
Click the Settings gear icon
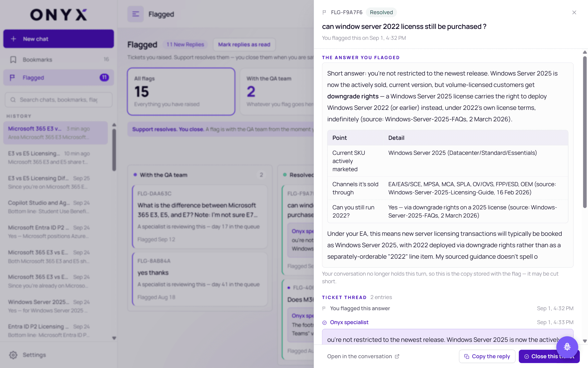[x=13, y=355]
